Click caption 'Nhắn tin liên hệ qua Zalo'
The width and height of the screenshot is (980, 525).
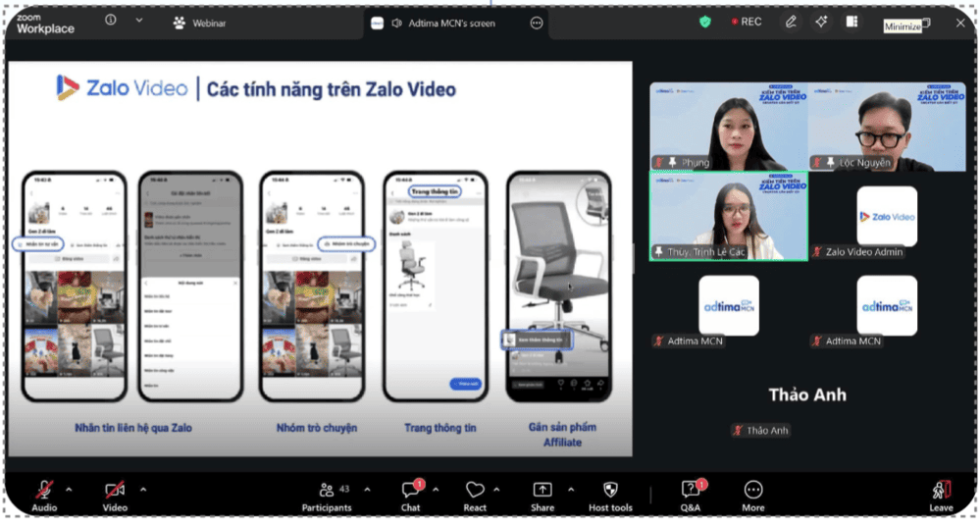(133, 428)
